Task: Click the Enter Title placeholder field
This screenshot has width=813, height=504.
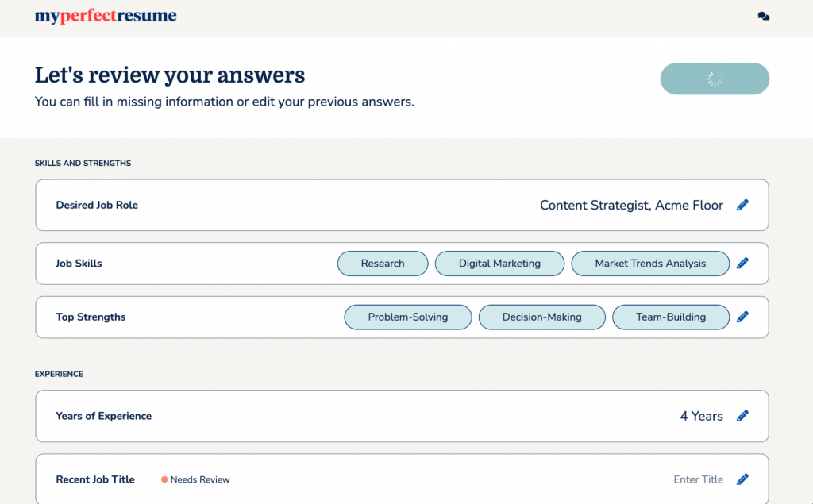Action: 698,479
